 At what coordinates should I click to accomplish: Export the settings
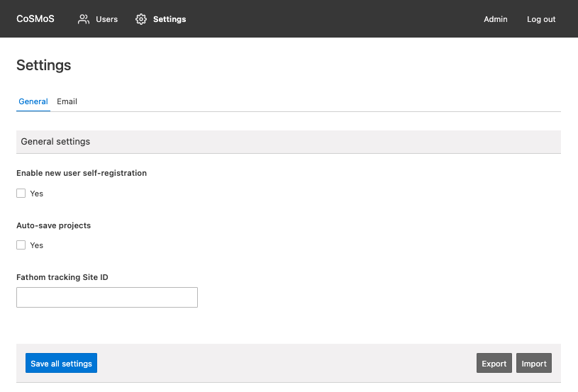click(494, 363)
